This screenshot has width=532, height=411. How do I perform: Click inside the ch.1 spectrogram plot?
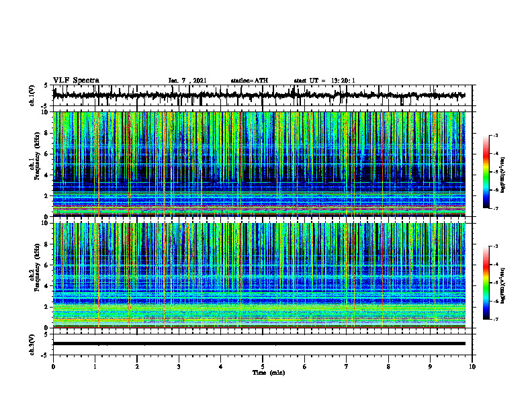259,164
